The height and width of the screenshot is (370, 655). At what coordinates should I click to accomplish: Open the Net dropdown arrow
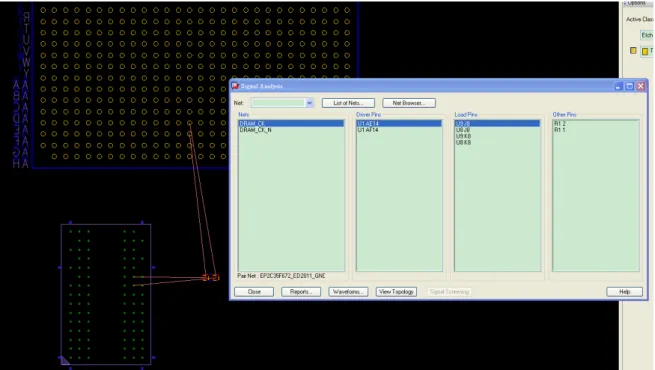(309, 103)
